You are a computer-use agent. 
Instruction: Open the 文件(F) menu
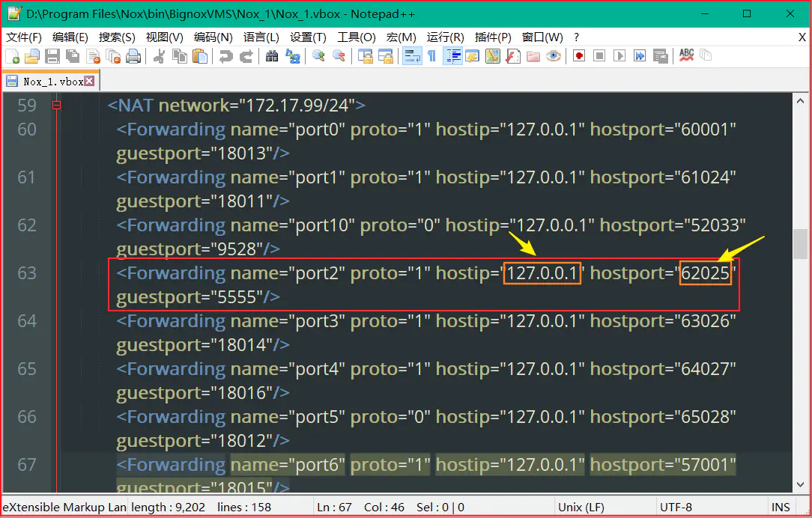(x=24, y=37)
